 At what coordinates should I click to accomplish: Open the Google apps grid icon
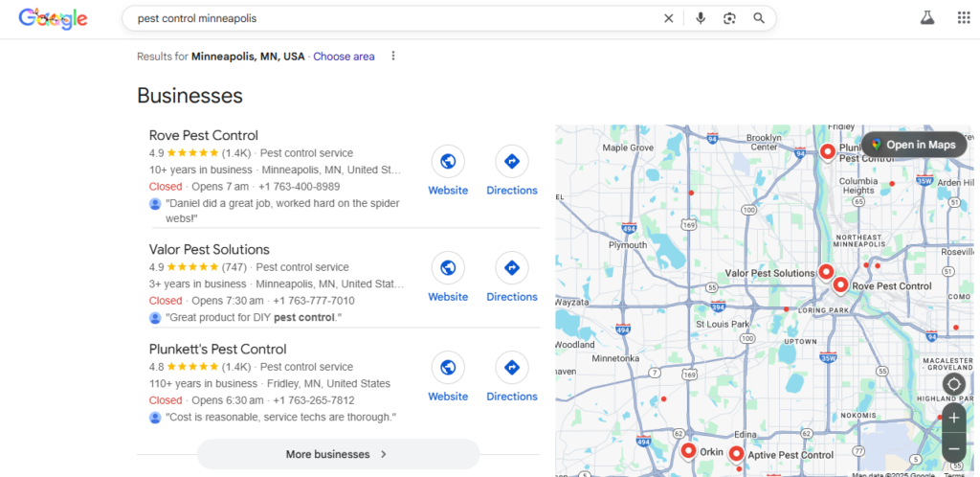pyautogui.click(x=963, y=18)
